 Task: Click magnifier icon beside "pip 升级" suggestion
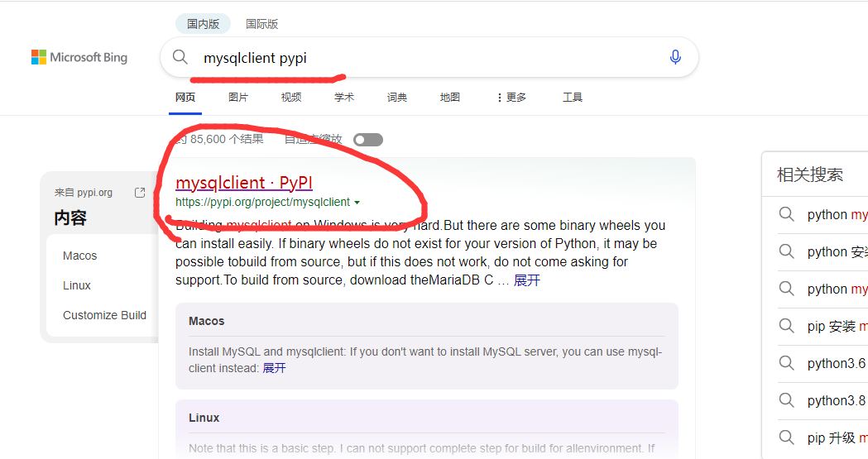(x=787, y=437)
